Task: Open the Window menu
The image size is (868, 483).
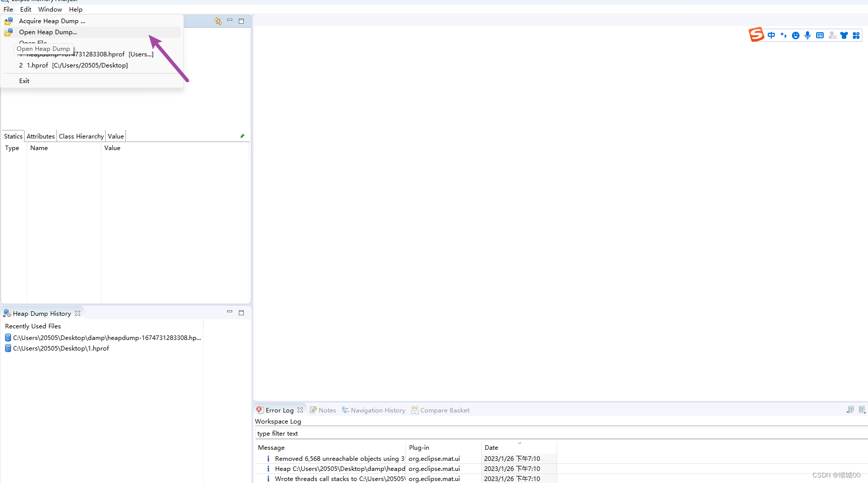Action: pos(50,10)
